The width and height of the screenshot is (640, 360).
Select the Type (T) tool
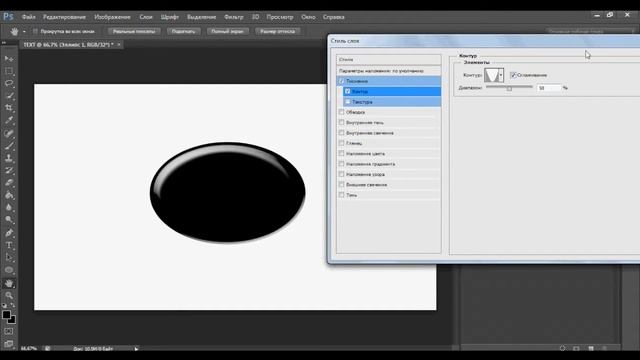coord(9,245)
